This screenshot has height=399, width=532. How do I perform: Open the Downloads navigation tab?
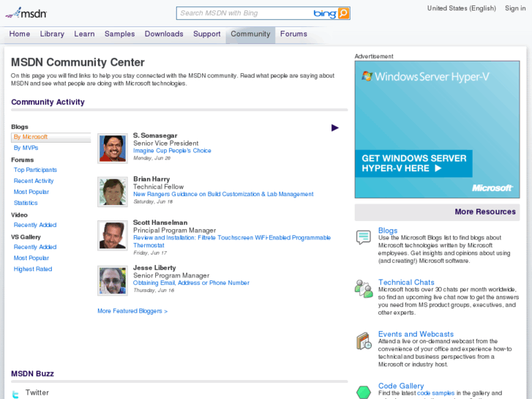tap(164, 34)
